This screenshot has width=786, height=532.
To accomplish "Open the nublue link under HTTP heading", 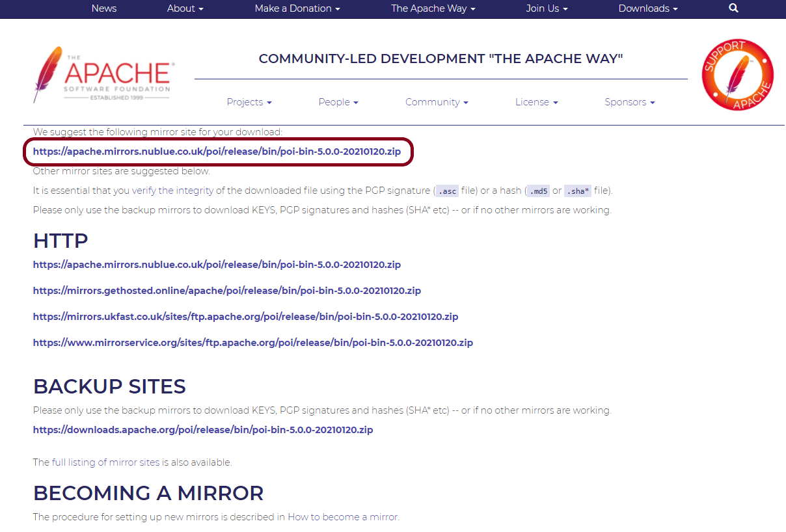I will [x=217, y=265].
